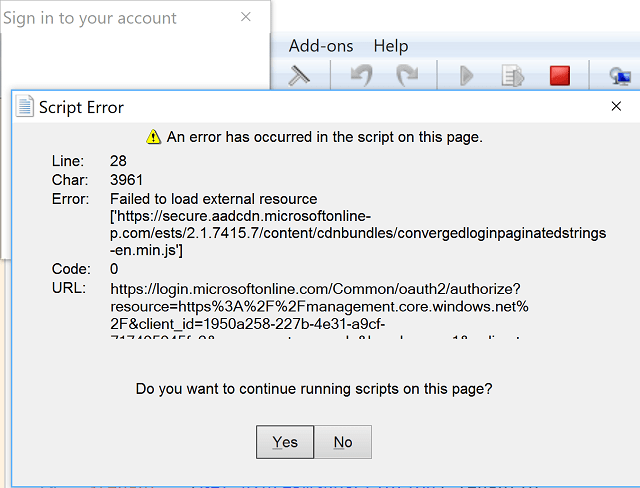Screen dimensions: 640x488
Task: Click the undo arrow toolbar icon
Action: (x=362, y=76)
